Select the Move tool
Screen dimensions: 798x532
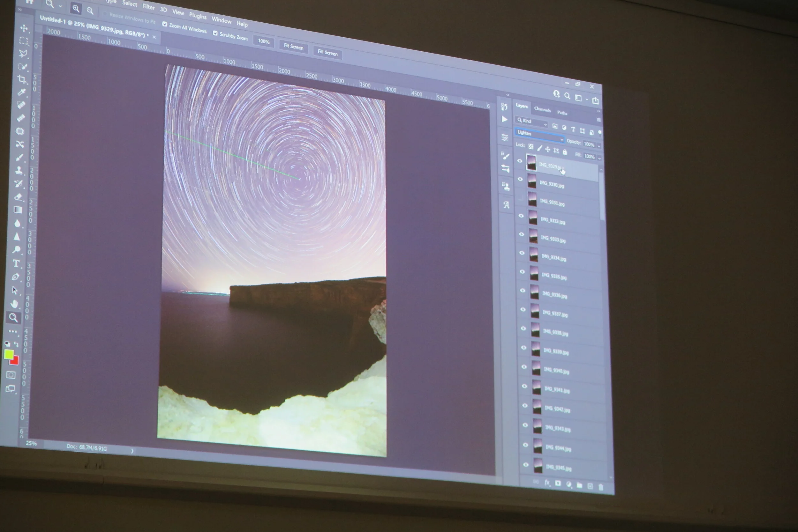pos(24,28)
